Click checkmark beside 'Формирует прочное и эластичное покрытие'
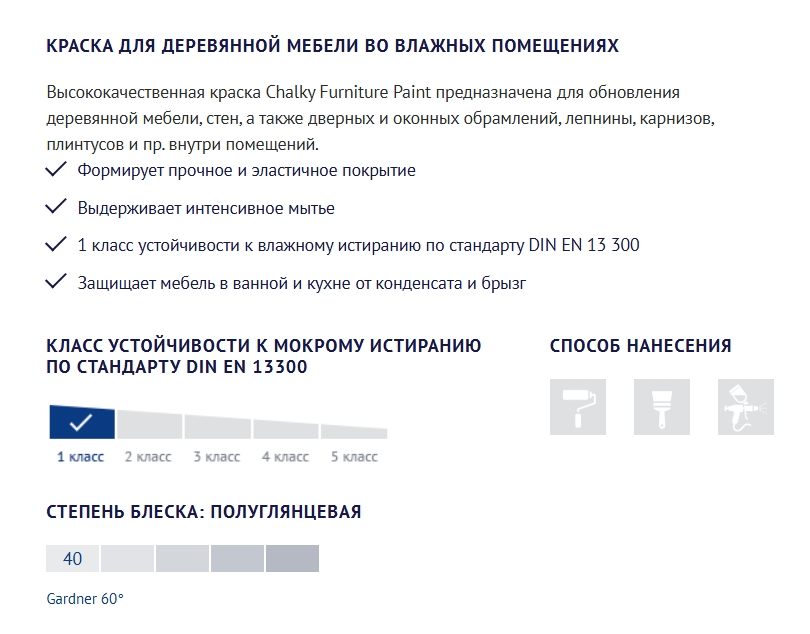The height and width of the screenshot is (634, 810). (56, 169)
